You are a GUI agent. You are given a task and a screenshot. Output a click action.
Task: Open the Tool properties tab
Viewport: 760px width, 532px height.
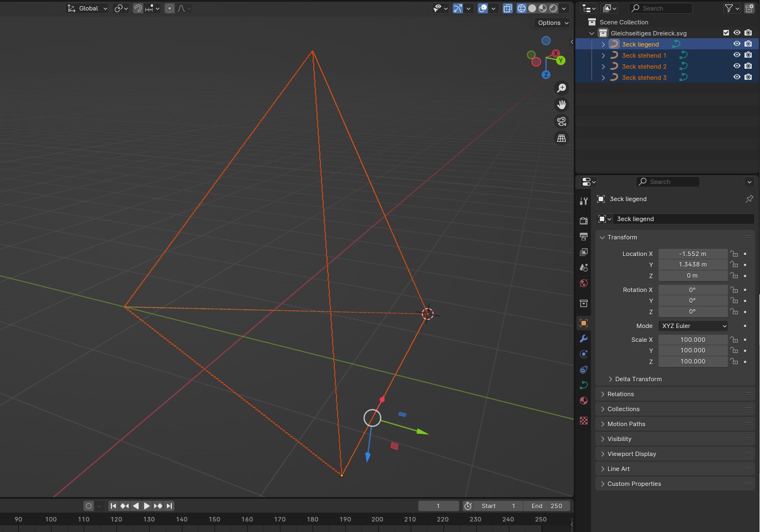click(x=583, y=201)
